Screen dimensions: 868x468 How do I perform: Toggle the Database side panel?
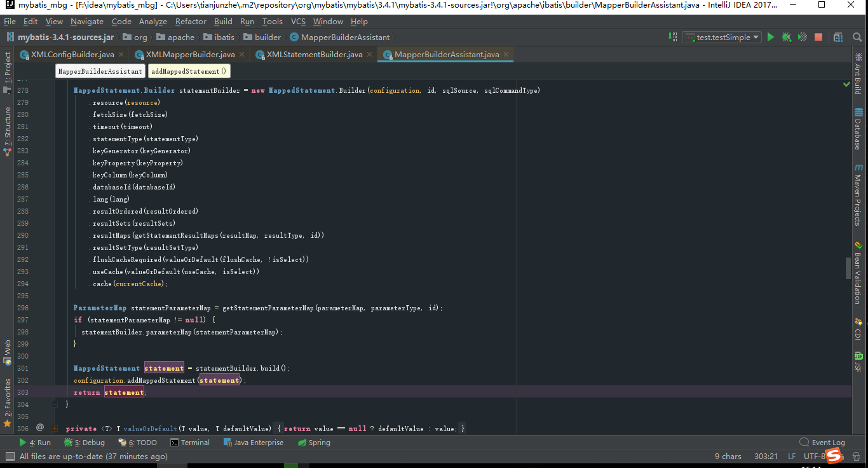(x=858, y=127)
